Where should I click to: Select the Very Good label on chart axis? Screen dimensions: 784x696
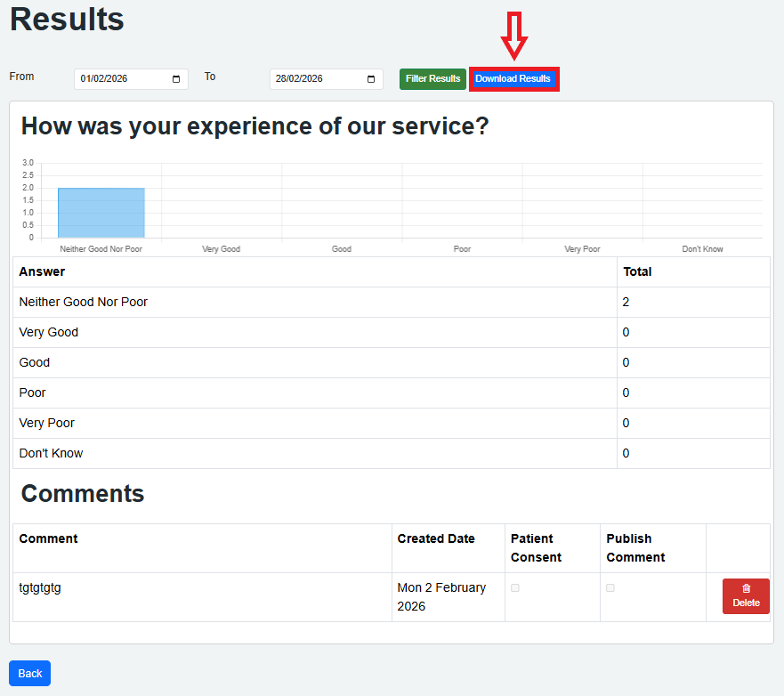221,249
